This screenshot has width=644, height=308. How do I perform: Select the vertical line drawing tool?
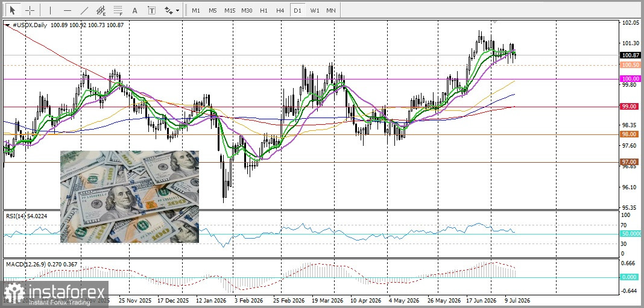point(51,10)
